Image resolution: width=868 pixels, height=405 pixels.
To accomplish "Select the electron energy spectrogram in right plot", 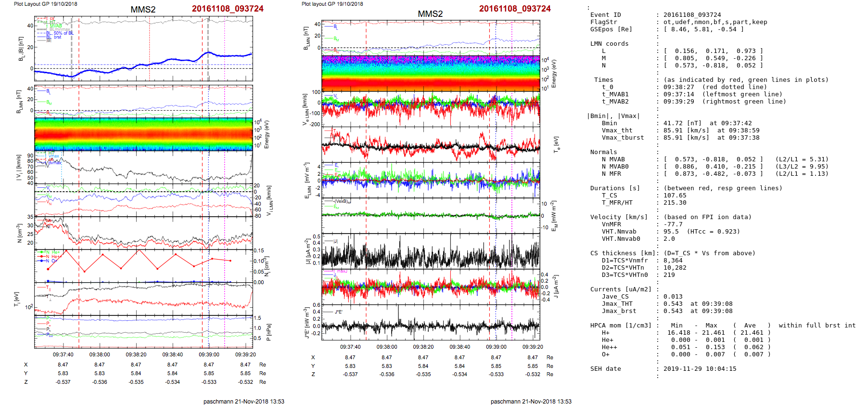I will click(x=431, y=73).
